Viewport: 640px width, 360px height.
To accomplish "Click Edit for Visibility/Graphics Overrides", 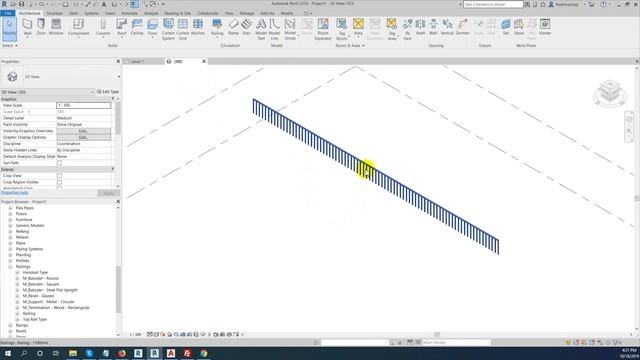I will coord(83,131).
